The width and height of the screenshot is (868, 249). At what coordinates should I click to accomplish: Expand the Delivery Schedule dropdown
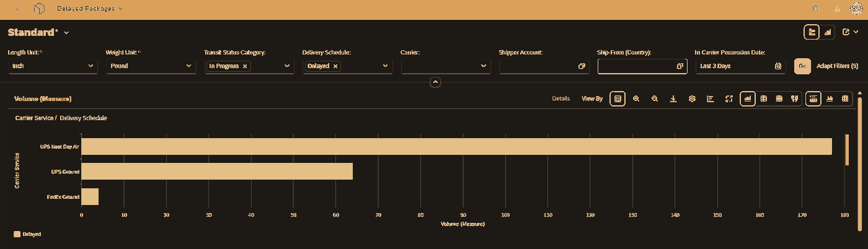(x=384, y=66)
